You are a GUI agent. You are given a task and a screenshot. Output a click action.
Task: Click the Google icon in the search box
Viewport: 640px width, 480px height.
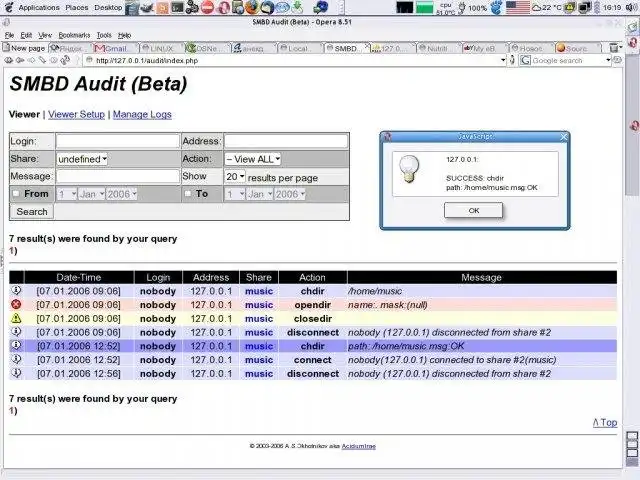coord(525,60)
